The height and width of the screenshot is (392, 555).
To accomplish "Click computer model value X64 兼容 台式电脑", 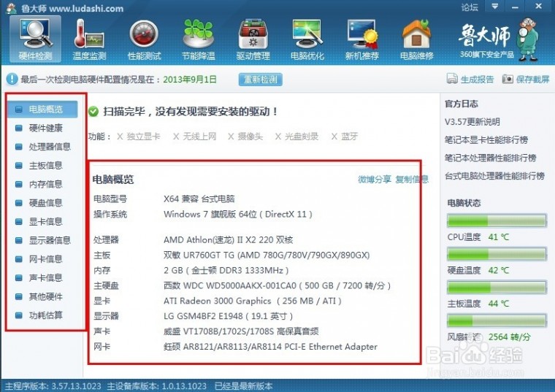I will [199, 199].
